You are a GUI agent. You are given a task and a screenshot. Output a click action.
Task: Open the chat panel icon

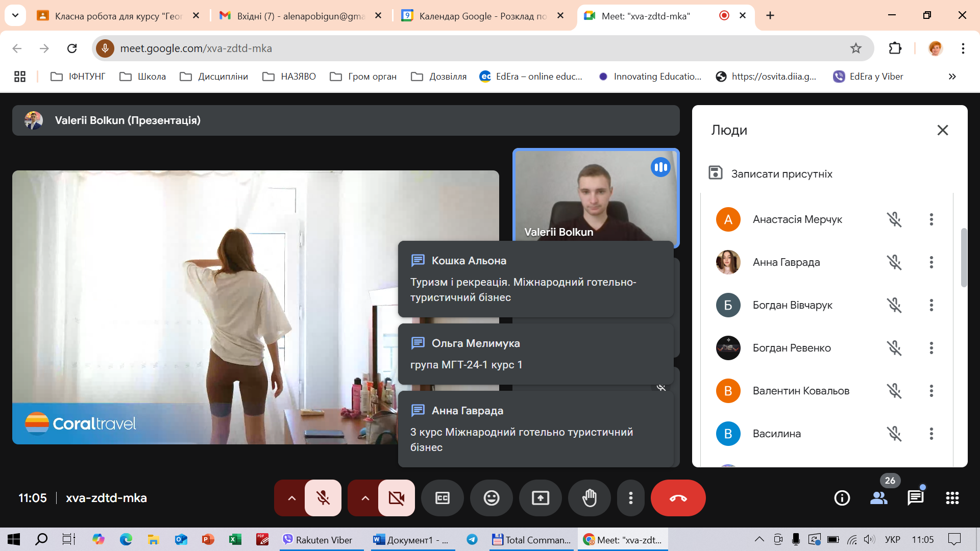[915, 498]
